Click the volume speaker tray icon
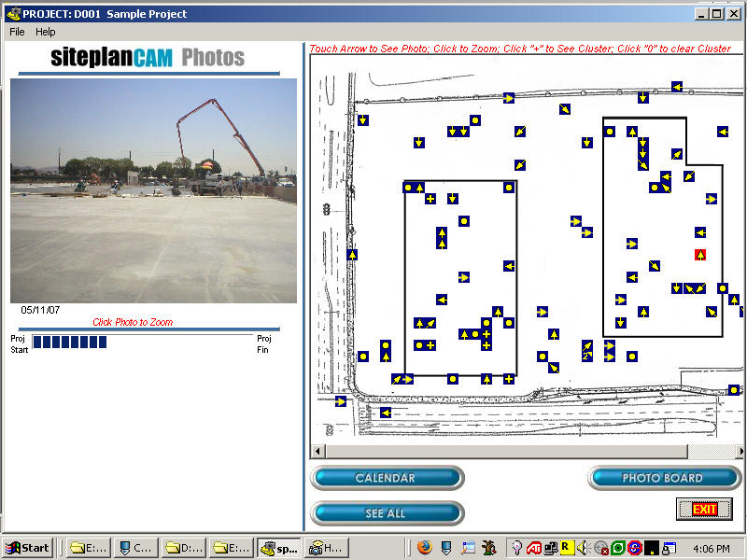The height and width of the screenshot is (560, 747). [582, 548]
